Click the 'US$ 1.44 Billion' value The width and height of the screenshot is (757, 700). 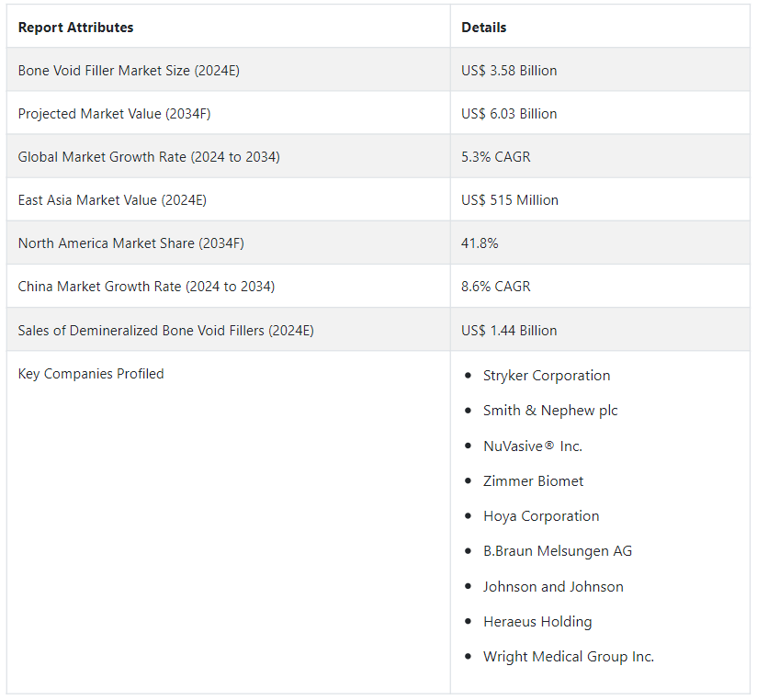[509, 330]
